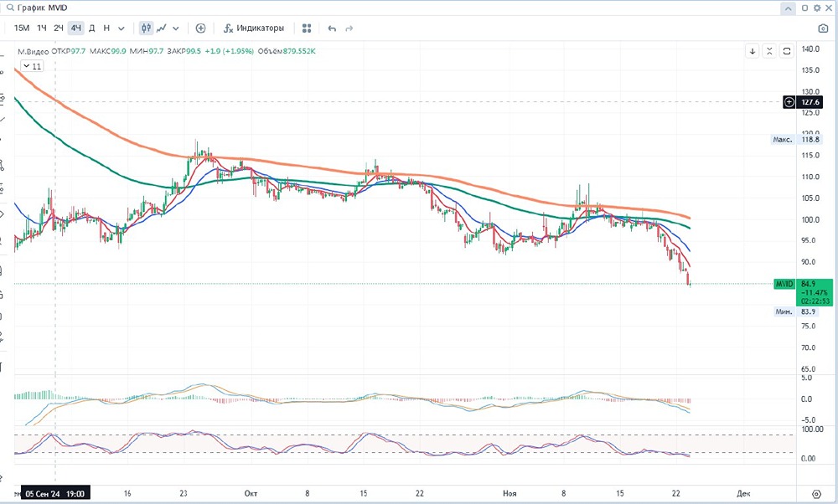Click the Макс. 118.8 marker label
This screenshot has height=504, width=838.
(x=796, y=139)
